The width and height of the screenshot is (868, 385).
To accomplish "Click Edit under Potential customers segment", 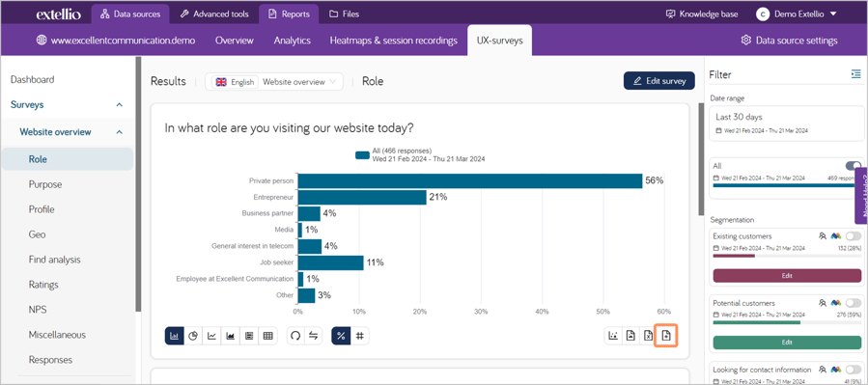I will (787, 343).
